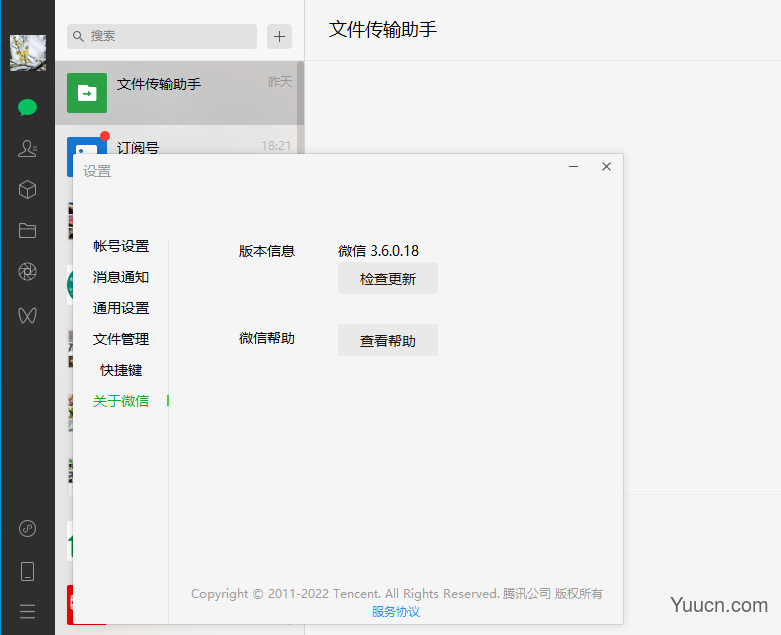Click the green 文件传输助手 avatar icon

pos(87,93)
